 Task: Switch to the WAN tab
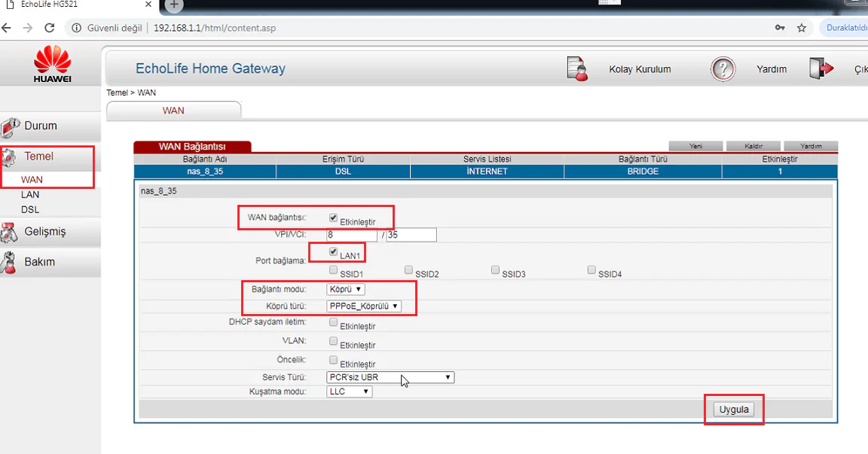(173, 110)
